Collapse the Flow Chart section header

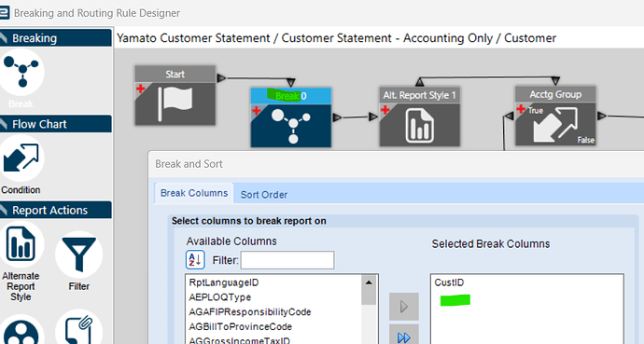56,124
